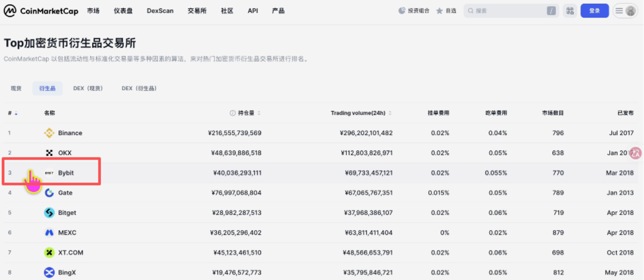
Task: Sort by 持仓量 column arrows
Action: coord(259,113)
